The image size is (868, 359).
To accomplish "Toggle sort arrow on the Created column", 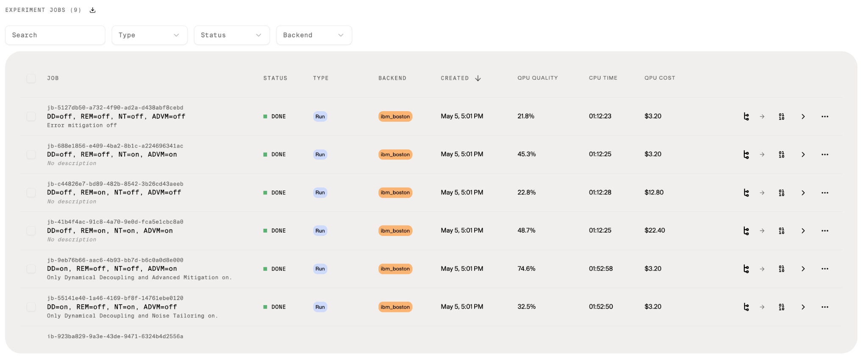I will 478,79.
